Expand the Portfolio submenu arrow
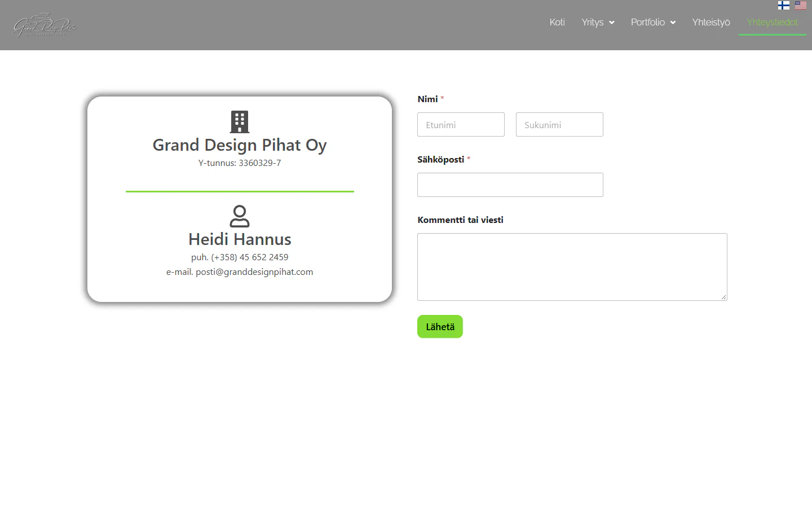Image resolution: width=812 pixels, height=508 pixels. (x=673, y=23)
